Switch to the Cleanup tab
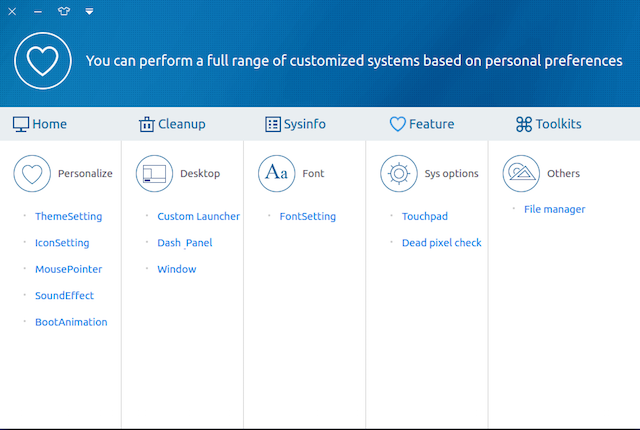Image resolution: width=640 pixels, height=430 pixels. point(172,124)
